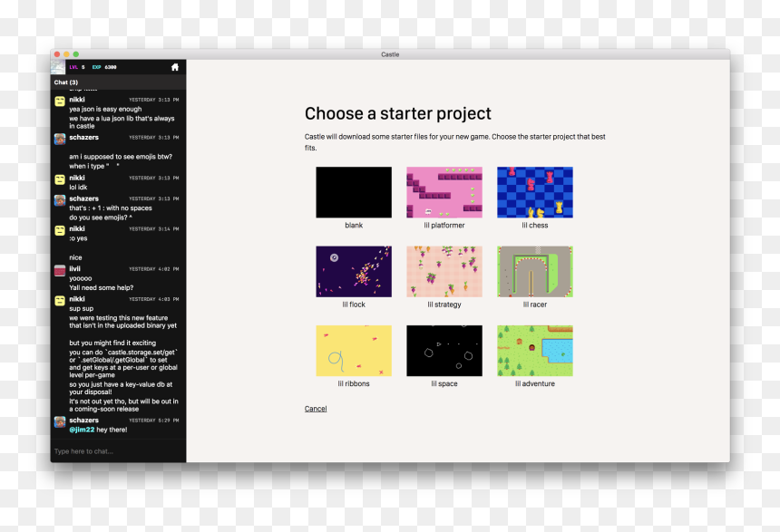Choose the lil space thumbnail image
This screenshot has width=780, height=532.
click(x=444, y=351)
